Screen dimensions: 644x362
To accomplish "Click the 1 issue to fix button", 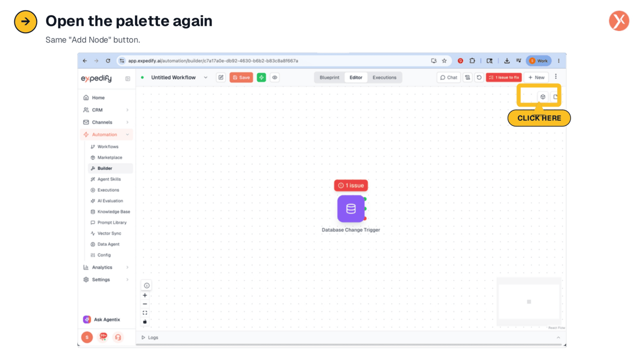I will point(504,77).
